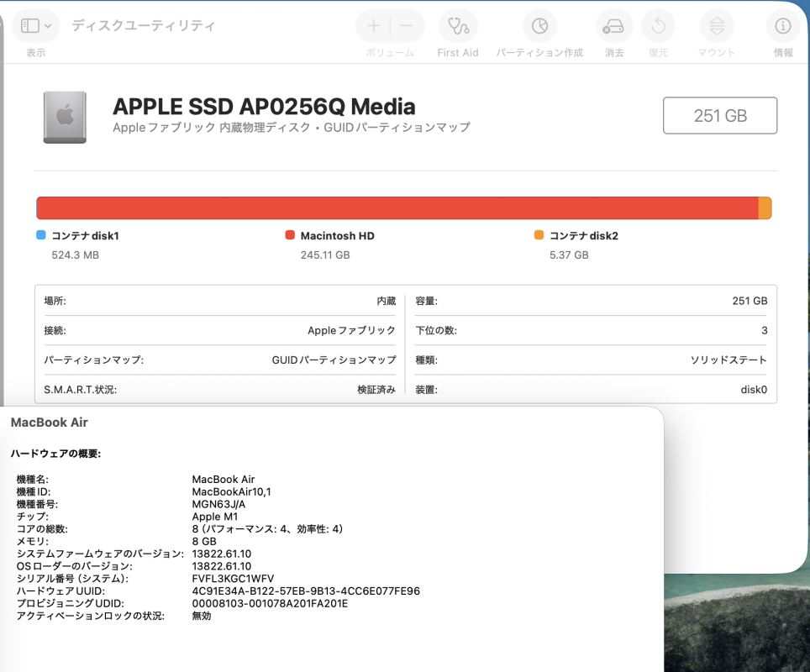
Task: Click the コンテナ disk2 label
Action: 584,235
